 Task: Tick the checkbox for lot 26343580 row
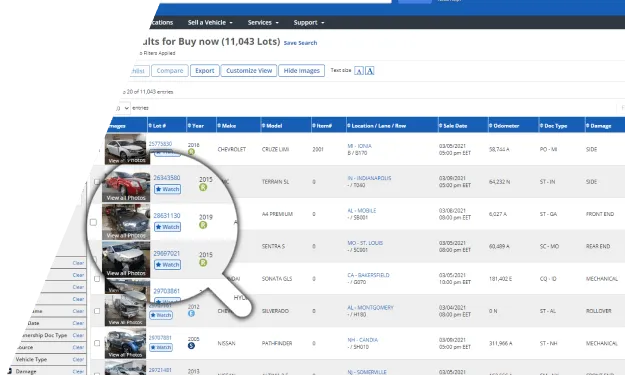[x=97, y=182]
